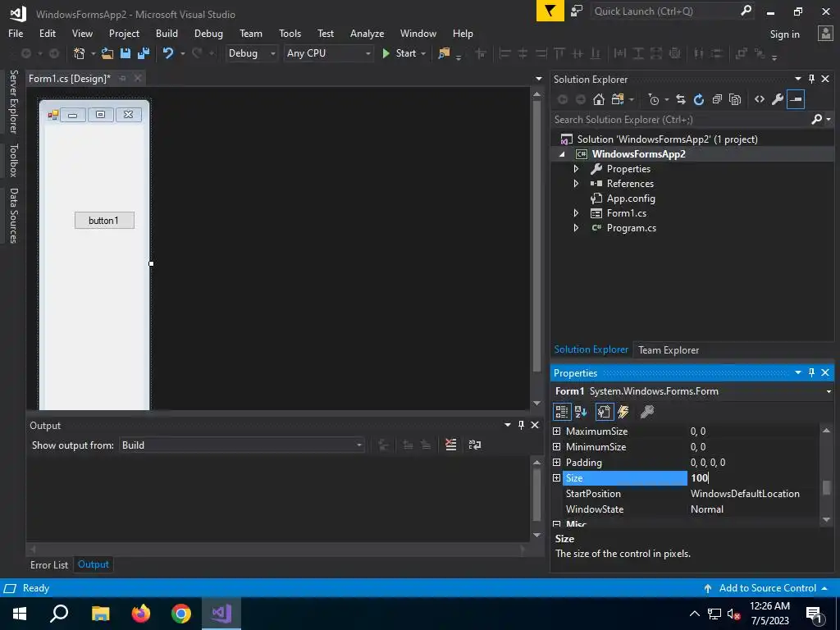Click the Quick Launch search field
Viewport: 840px width, 630px height.
[664, 11]
